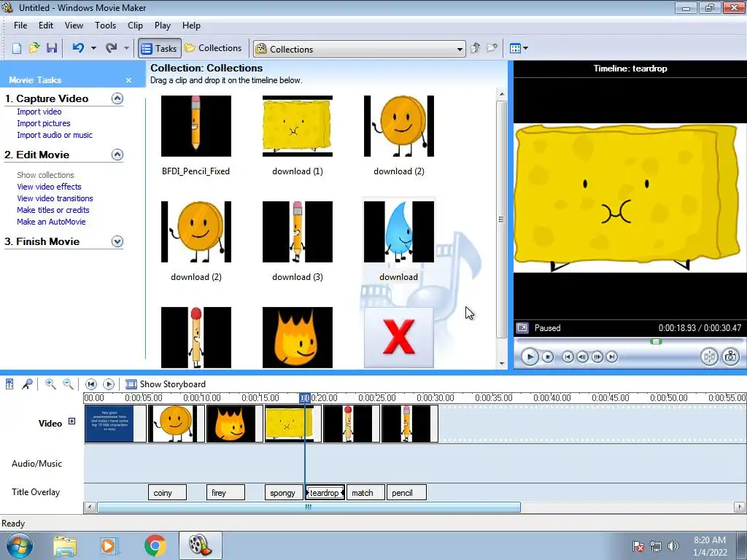This screenshot has height=560, width=747.
Task: Click Narrate Timeline microphone icon
Action: pyautogui.click(x=27, y=384)
